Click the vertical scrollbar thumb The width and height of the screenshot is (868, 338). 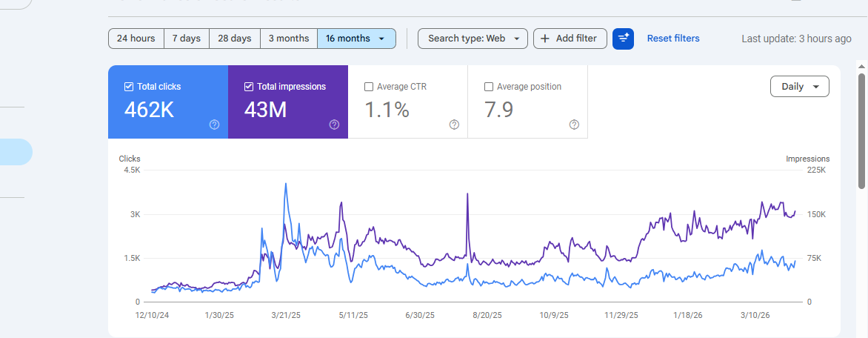tap(861, 130)
